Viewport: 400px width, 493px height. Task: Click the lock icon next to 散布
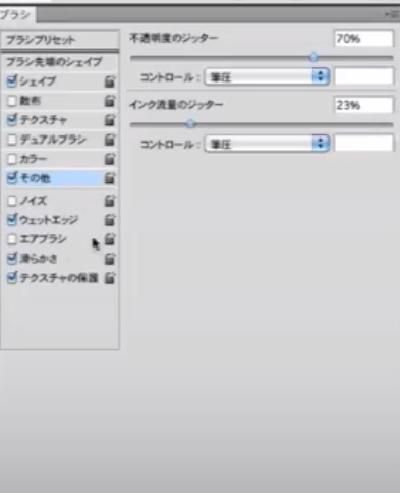click(110, 101)
